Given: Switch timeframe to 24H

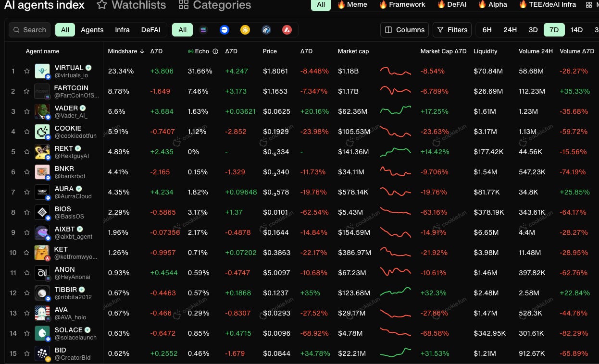Looking at the screenshot, I should pyautogui.click(x=510, y=30).
